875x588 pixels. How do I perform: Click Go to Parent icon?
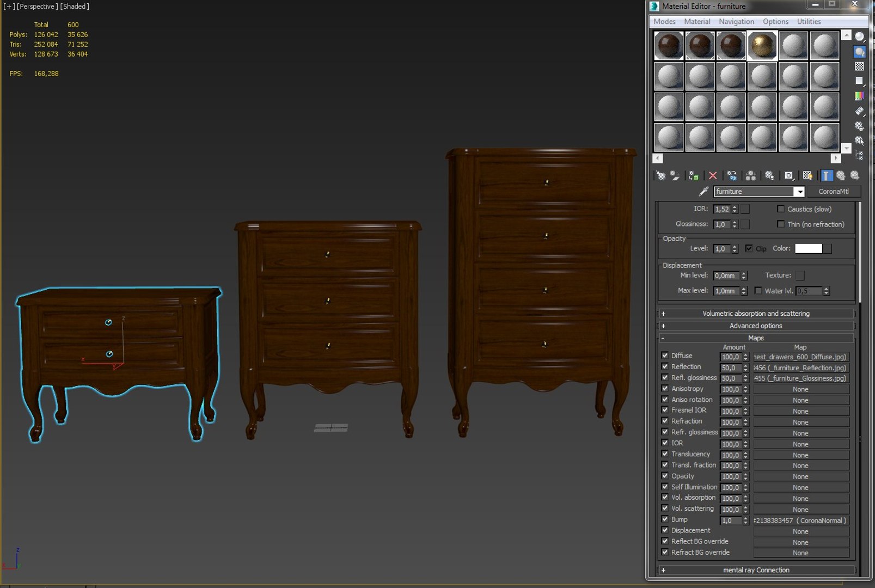[x=841, y=175]
